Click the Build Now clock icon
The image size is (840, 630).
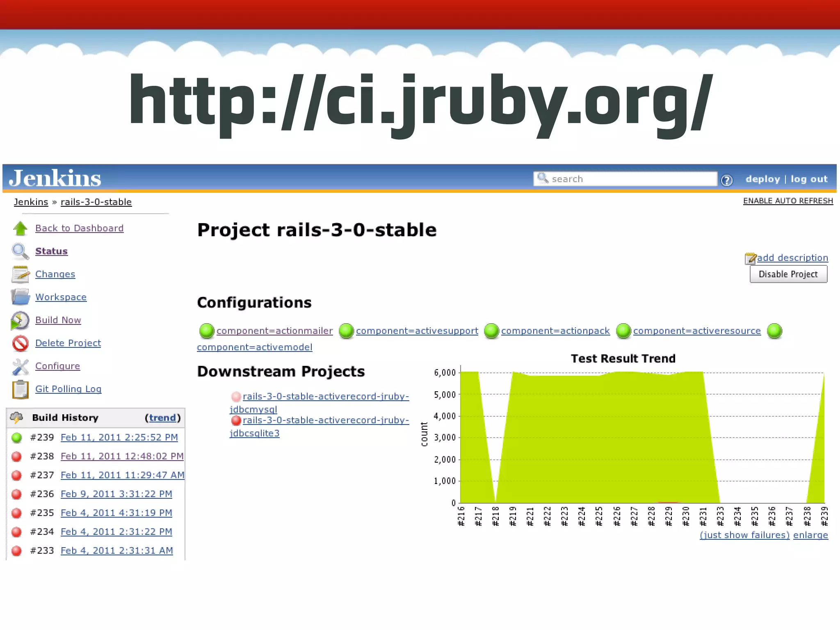[20, 320]
